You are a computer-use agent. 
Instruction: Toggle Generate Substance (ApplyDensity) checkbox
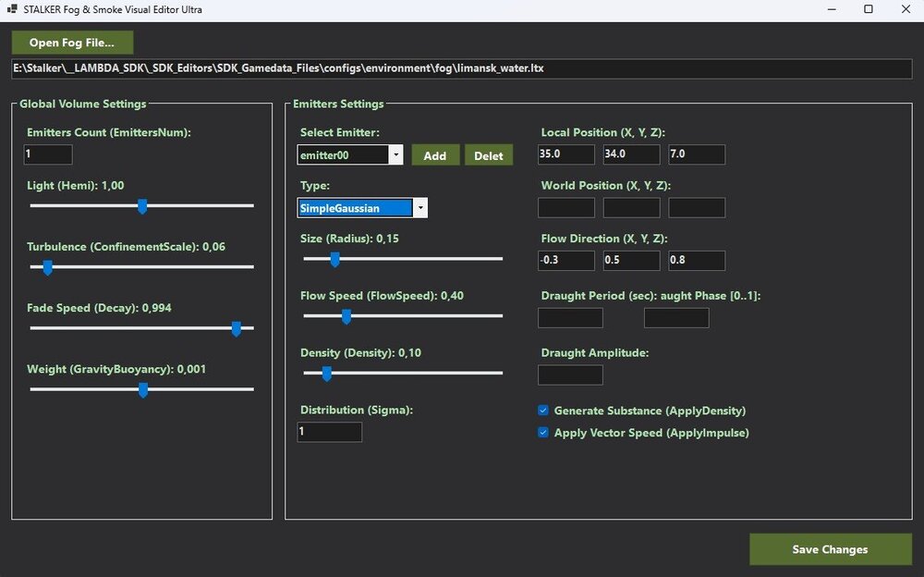click(x=543, y=411)
